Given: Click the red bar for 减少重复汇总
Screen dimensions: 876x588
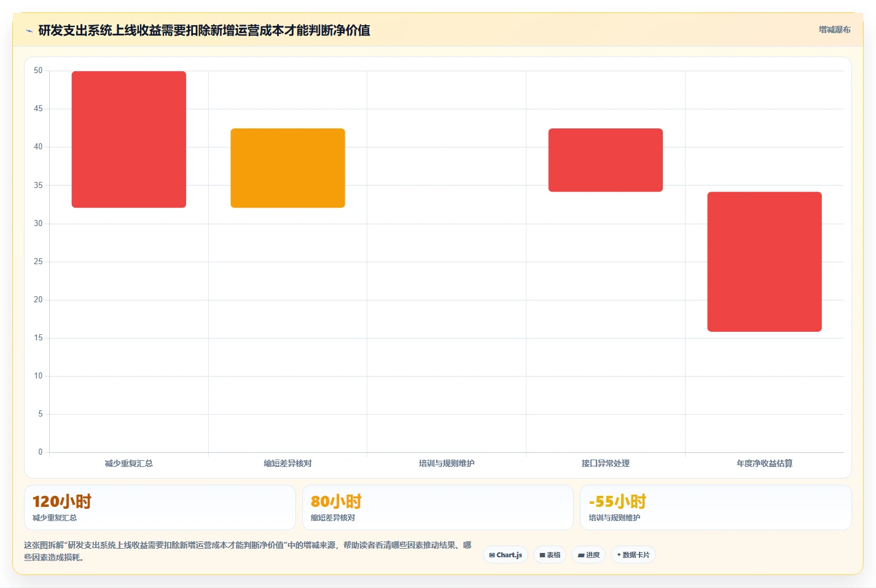Looking at the screenshot, I should point(129,139).
